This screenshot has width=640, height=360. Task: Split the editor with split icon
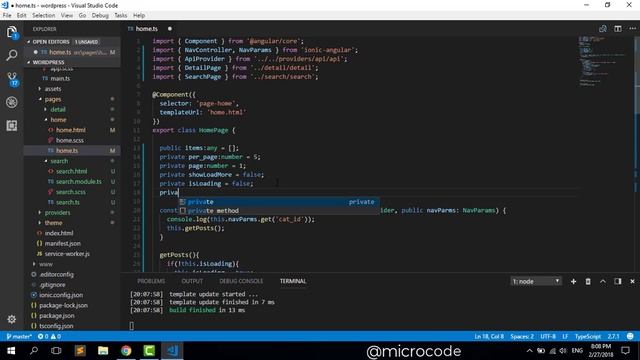click(618, 29)
